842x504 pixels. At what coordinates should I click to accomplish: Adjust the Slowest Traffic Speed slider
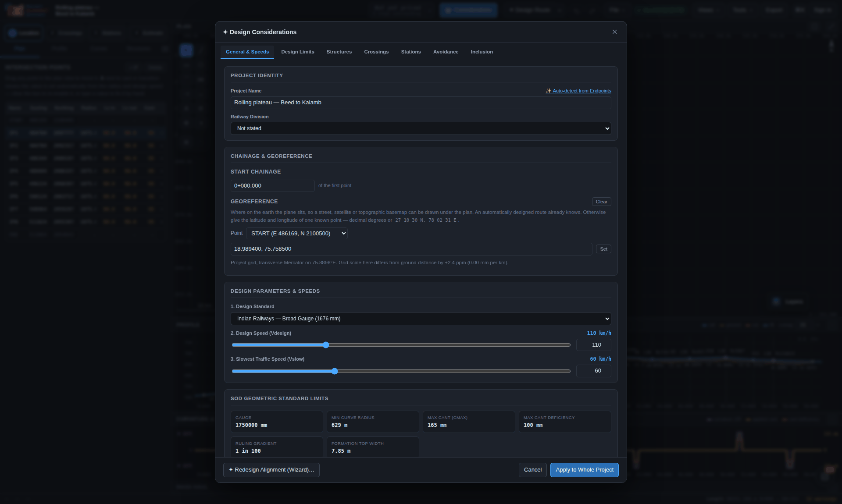pyautogui.click(x=401, y=371)
